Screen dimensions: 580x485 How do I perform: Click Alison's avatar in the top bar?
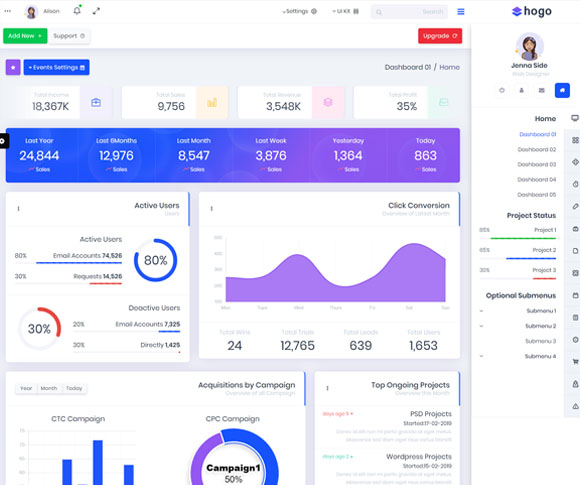[x=31, y=12]
